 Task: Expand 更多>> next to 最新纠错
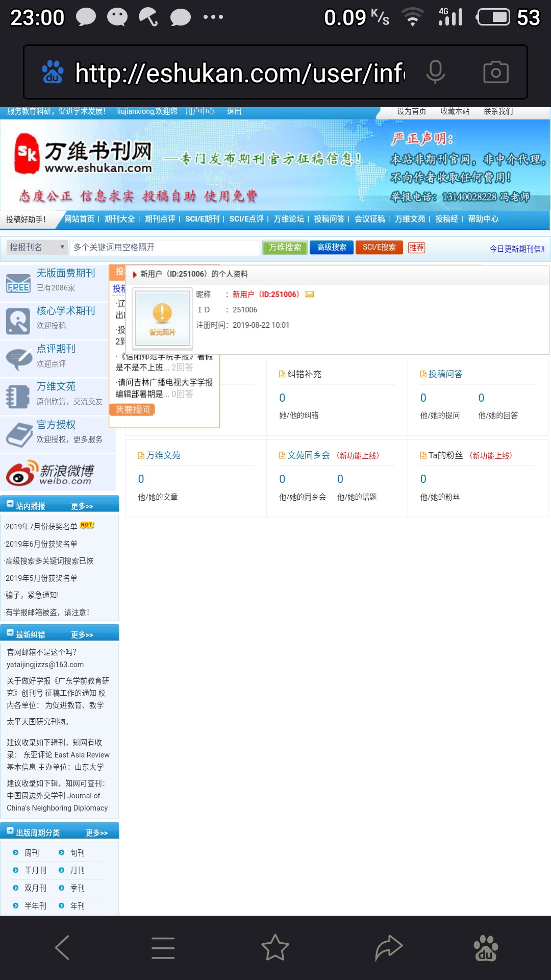coord(82,635)
